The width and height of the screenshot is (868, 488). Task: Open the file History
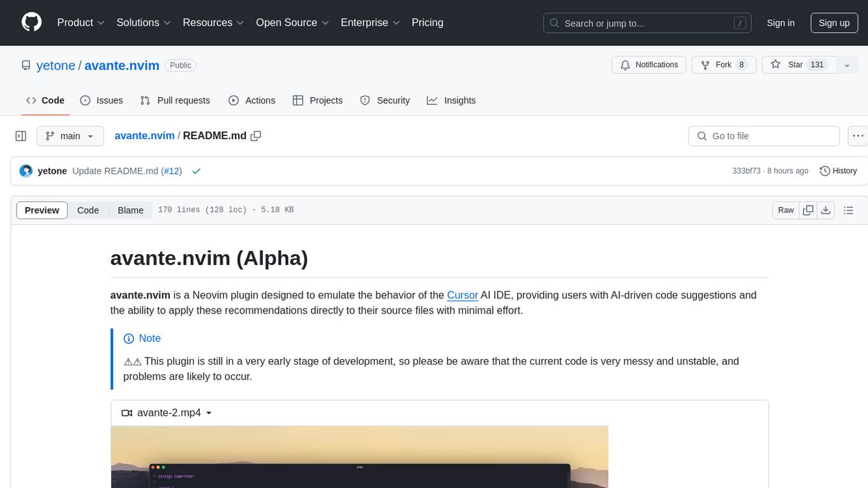point(838,171)
